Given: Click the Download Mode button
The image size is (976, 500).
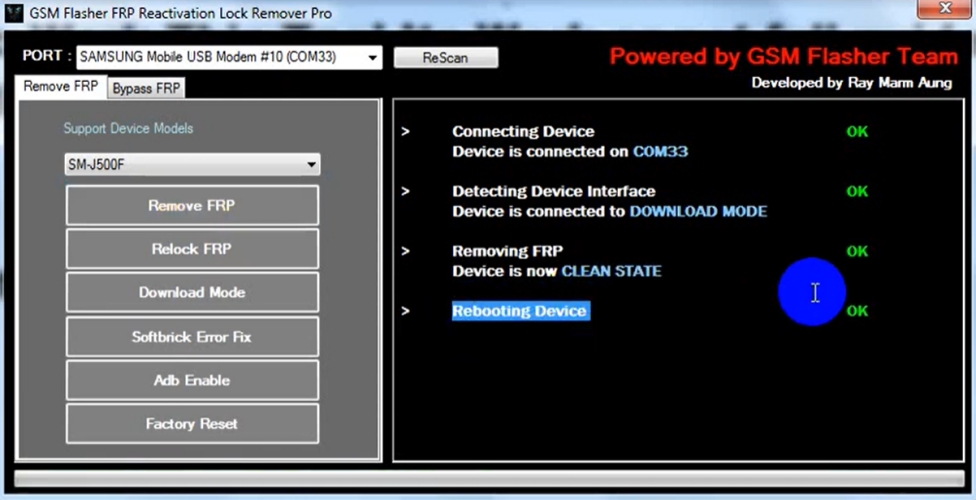Looking at the screenshot, I should 192,293.
